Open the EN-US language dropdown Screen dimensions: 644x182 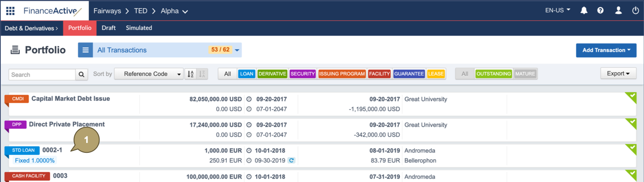pos(557,10)
